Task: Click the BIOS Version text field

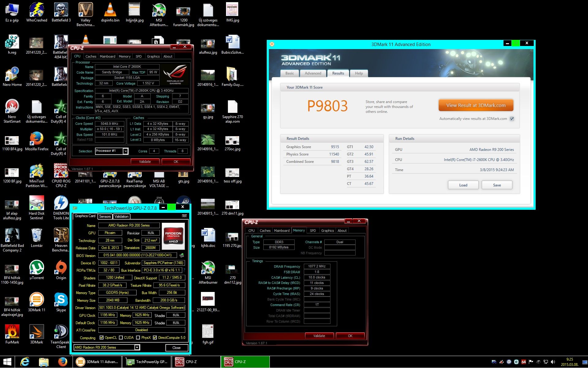Action: click(138, 255)
